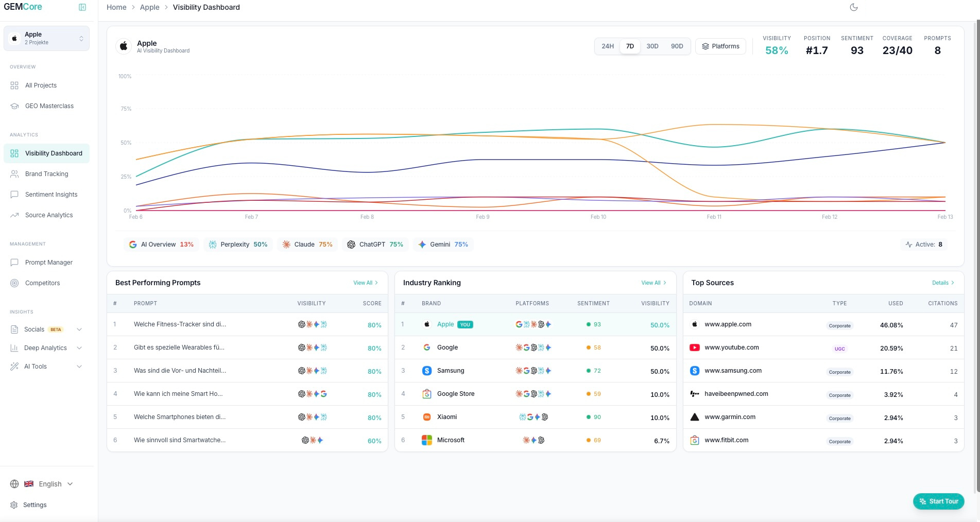This screenshot has width=980, height=522.
Task: Click the Prompt Manager sidebar icon
Action: tap(14, 263)
